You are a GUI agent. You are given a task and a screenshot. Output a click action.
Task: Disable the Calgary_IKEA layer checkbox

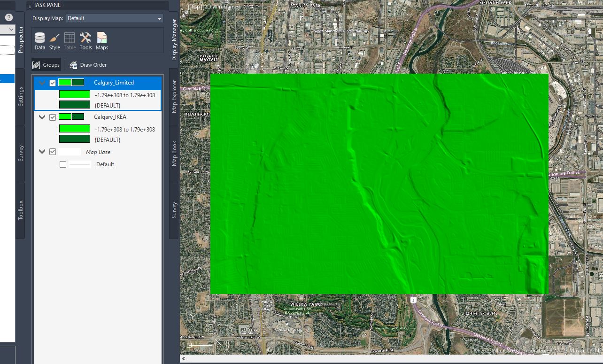53,117
